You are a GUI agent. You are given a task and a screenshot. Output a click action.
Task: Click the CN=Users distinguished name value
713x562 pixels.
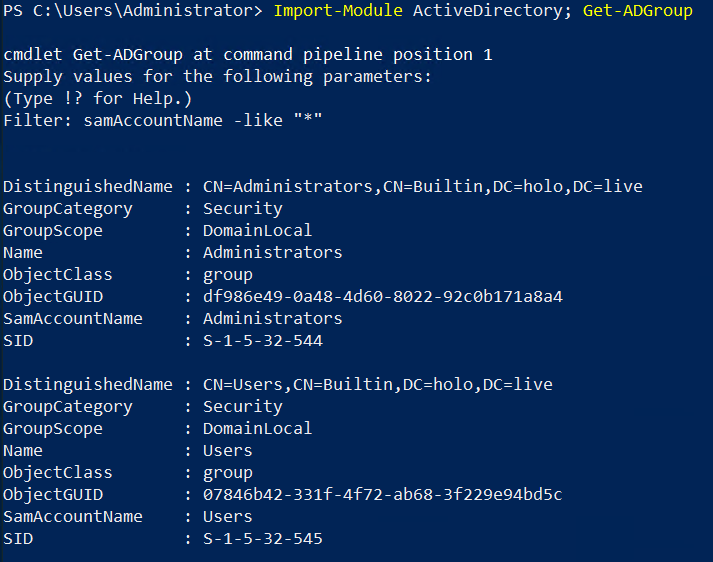point(377,385)
